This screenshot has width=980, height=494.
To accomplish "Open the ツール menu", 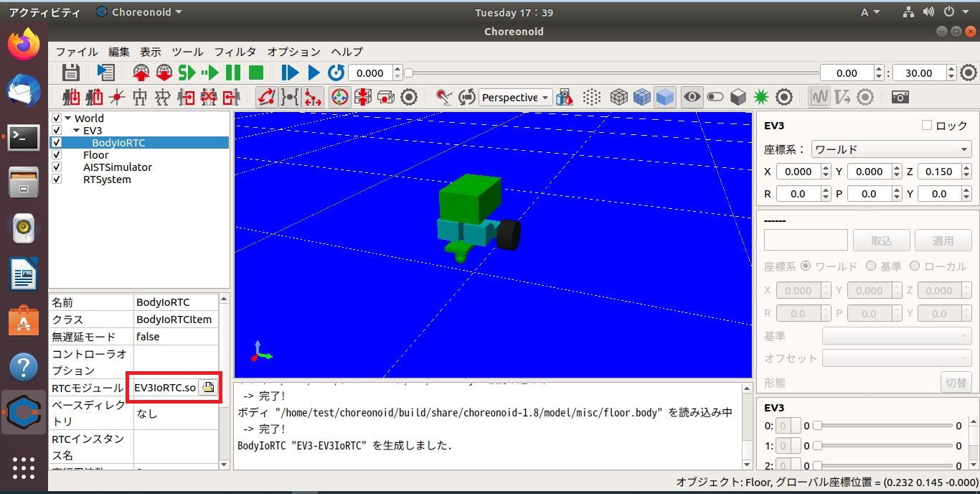I will tap(187, 52).
